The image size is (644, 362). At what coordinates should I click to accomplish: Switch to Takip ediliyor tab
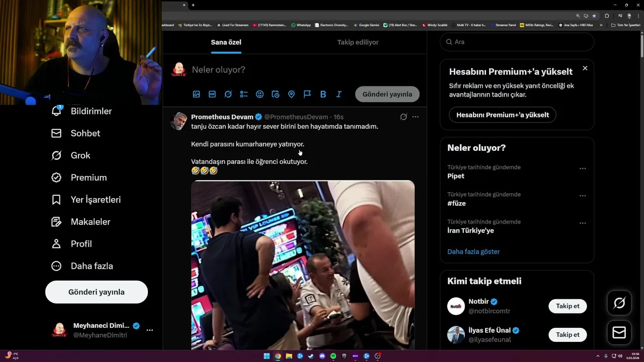coord(358,42)
